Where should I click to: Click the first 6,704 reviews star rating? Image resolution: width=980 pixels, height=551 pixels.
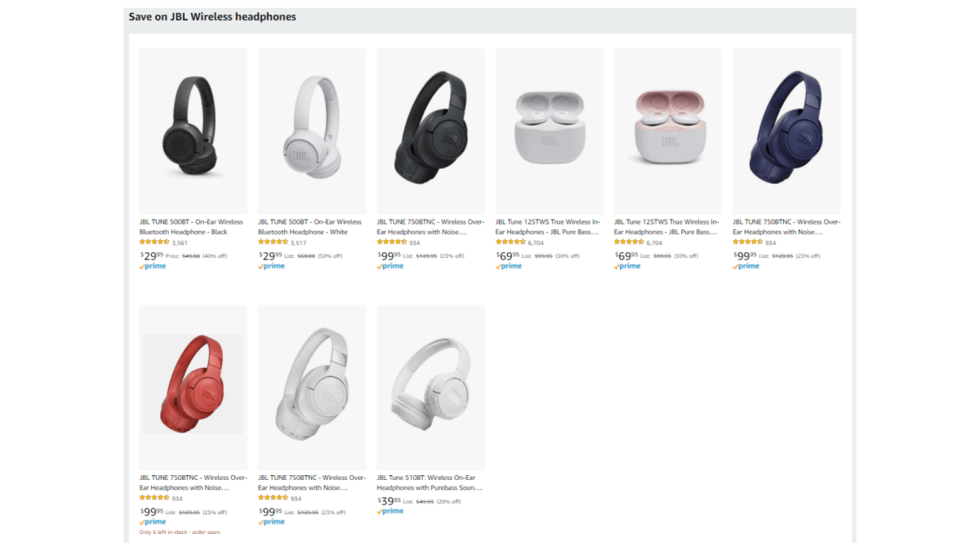(x=510, y=242)
